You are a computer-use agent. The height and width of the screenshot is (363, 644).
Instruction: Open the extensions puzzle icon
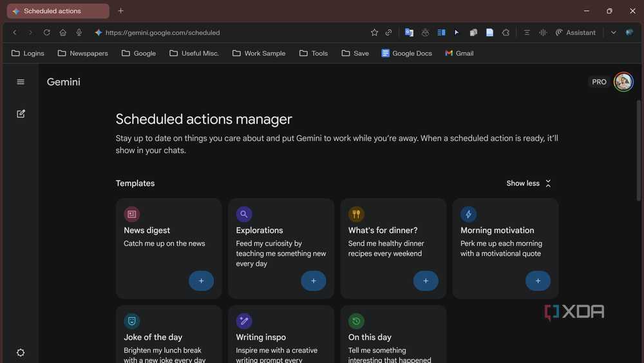pyautogui.click(x=506, y=32)
